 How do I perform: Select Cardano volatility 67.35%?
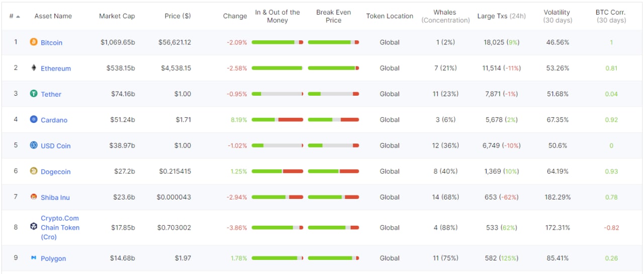(557, 120)
